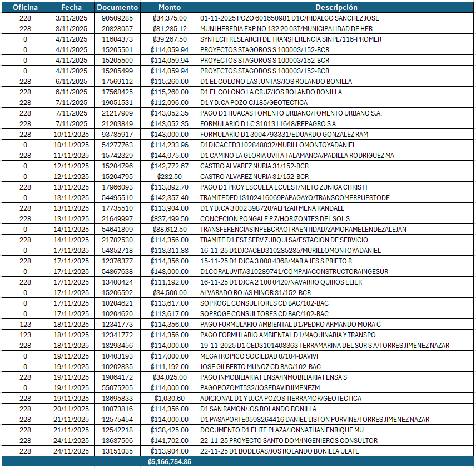The image size is (476, 468).
Task: Click the ₡282.50 amount cell
Action: 170,176
